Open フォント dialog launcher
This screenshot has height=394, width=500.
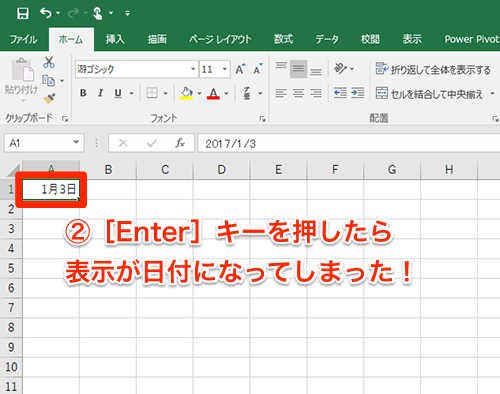(263, 119)
